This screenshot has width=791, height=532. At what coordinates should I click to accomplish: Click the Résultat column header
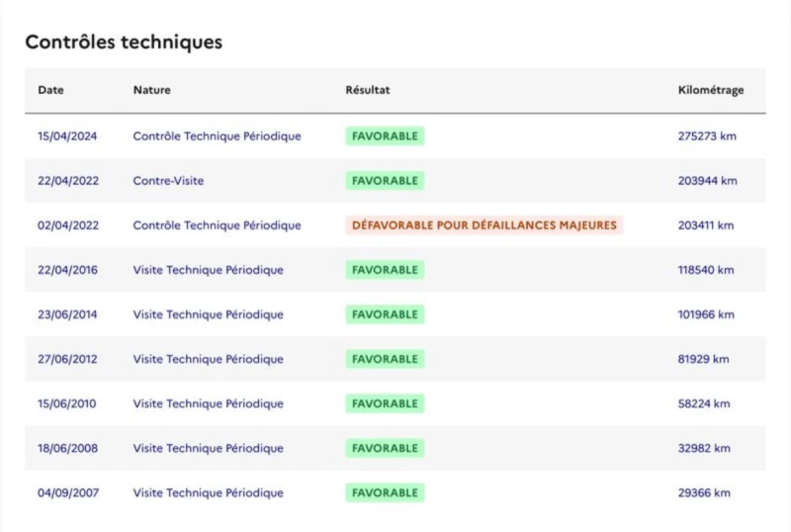point(368,90)
